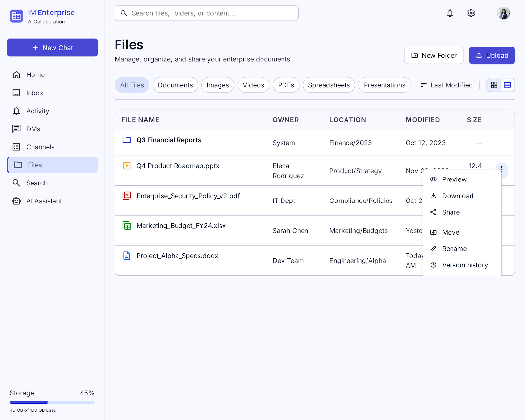Filter by Presentations
This screenshot has height=420, width=525.
click(x=384, y=85)
